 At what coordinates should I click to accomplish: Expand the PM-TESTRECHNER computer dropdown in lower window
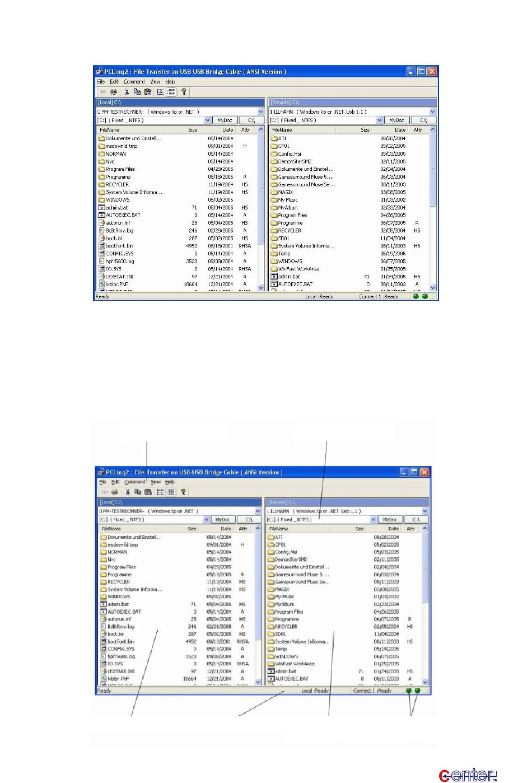pyautogui.click(x=258, y=511)
